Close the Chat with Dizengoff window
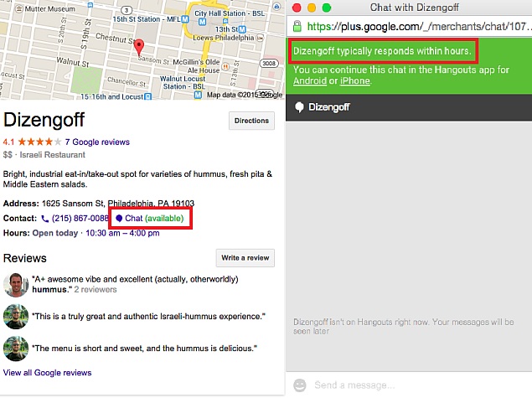This screenshot has height=398, width=532. pos(297,8)
